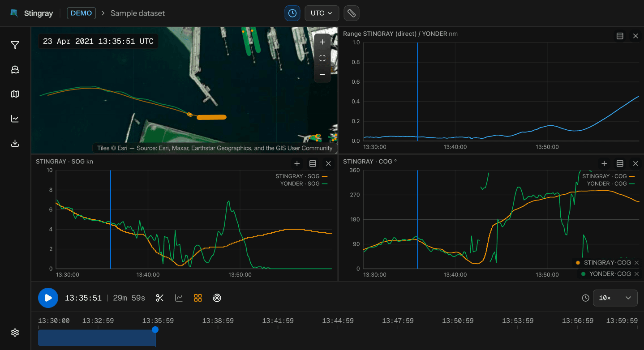Add a series to the SOG chart
The height and width of the screenshot is (350, 644).
297,163
